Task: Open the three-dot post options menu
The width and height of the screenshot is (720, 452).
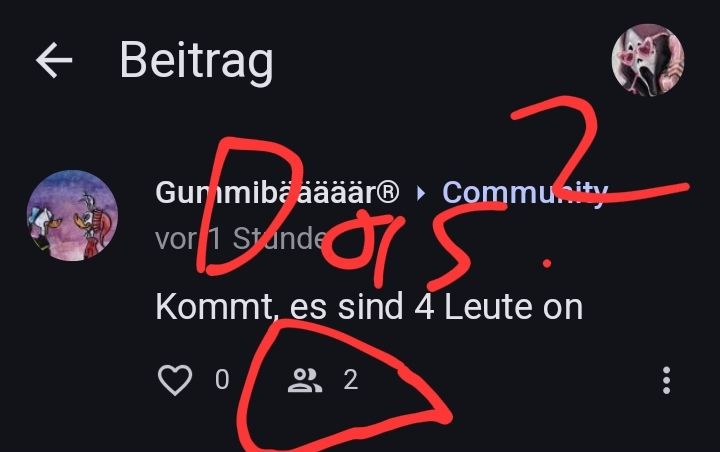Action: coord(666,380)
